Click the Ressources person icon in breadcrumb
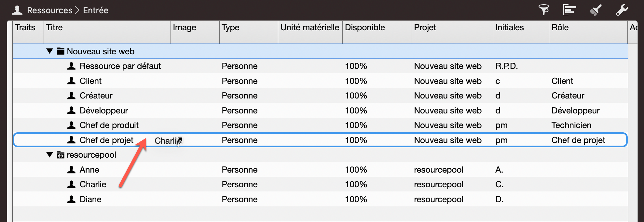Image resolution: width=644 pixels, height=222 pixels. (17, 10)
